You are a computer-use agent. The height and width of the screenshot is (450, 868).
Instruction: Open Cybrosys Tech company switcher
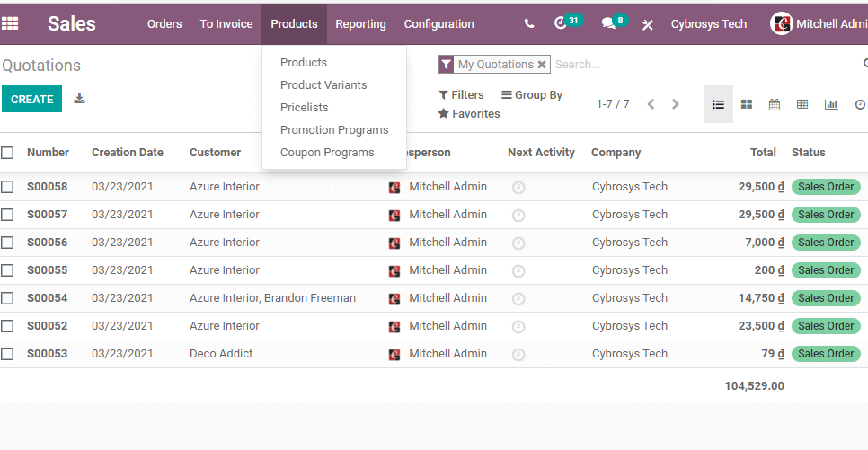click(709, 23)
